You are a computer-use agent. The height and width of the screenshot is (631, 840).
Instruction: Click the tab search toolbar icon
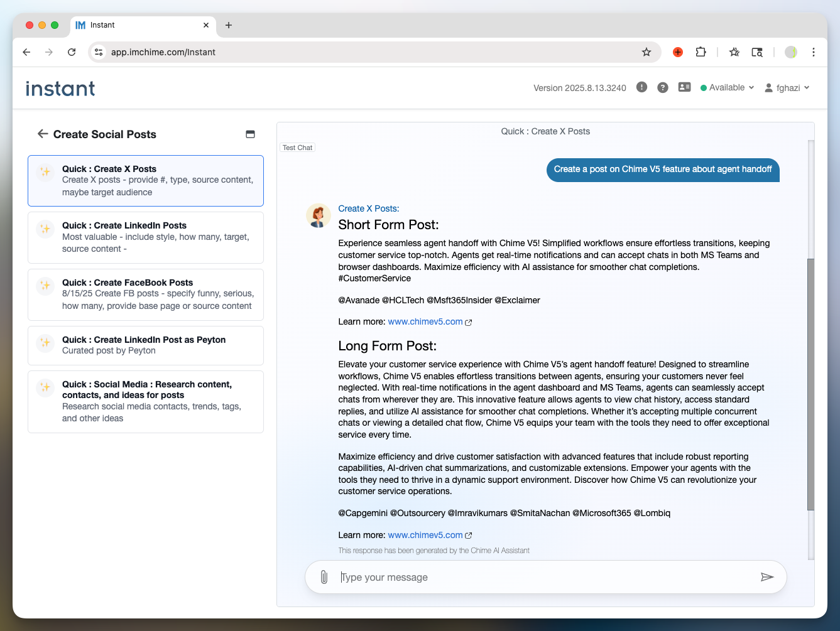click(x=758, y=52)
